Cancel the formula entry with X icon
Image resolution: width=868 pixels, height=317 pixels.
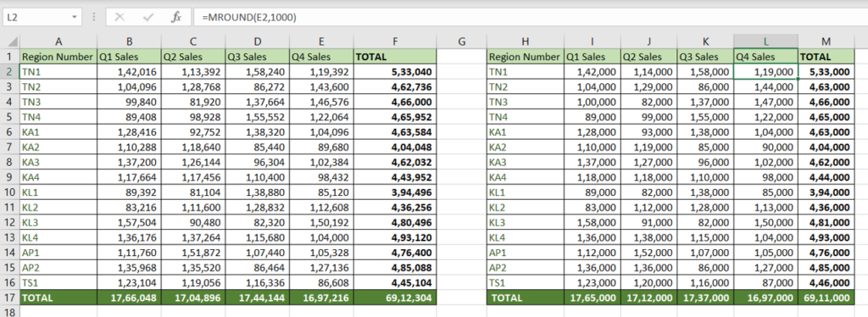click(x=119, y=17)
